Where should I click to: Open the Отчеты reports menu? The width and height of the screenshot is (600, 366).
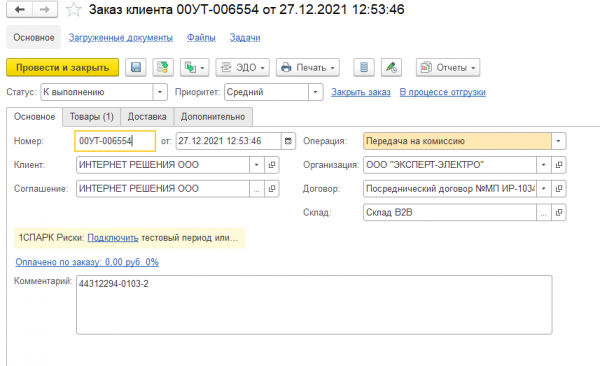(x=448, y=67)
